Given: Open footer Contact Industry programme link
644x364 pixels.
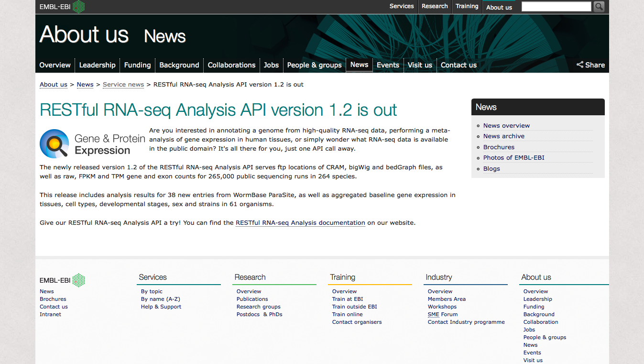Looking at the screenshot, I should pos(466,322).
